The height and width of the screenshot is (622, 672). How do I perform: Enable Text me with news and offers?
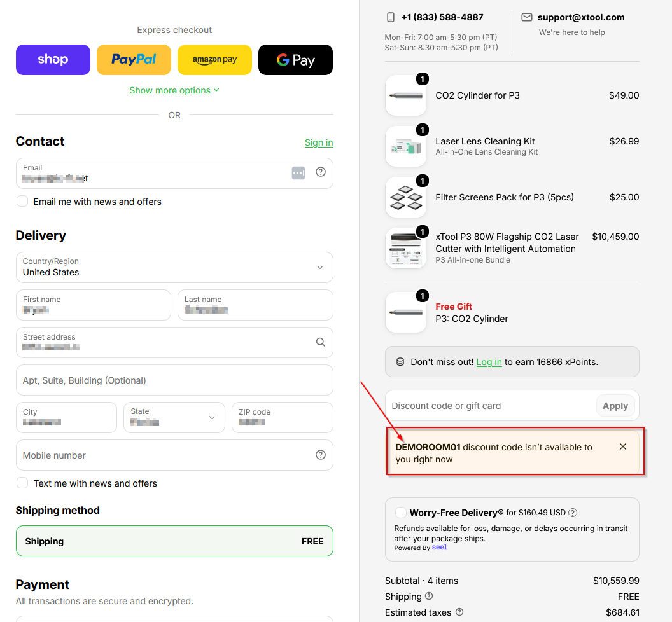click(22, 483)
